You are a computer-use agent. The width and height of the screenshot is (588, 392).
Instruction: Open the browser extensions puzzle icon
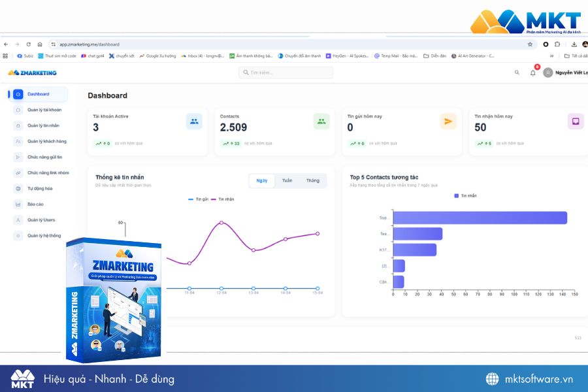(557, 44)
